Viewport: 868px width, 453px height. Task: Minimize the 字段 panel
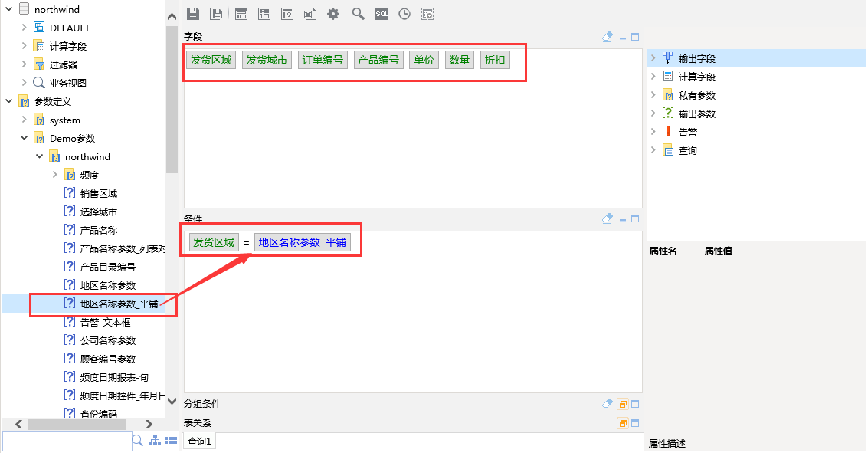623,38
